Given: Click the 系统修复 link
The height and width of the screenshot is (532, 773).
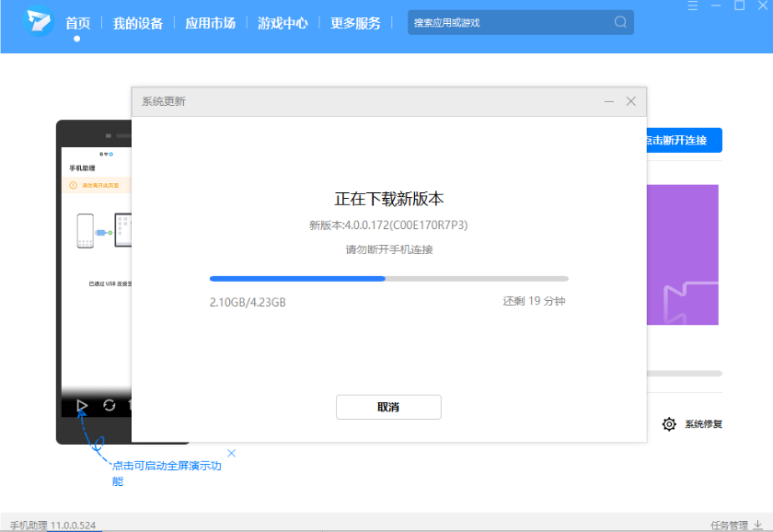Looking at the screenshot, I should click(703, 424).
